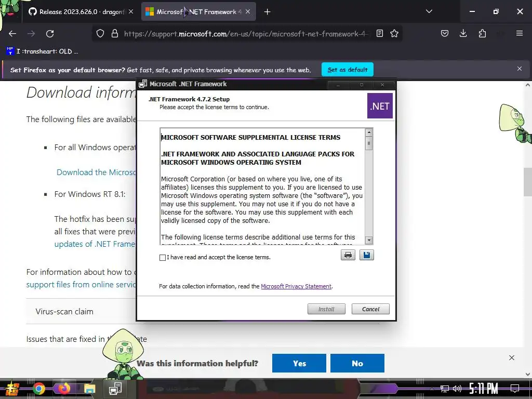532x399 pixels.
Task: Answer Yes to 'Was this information helpful?'
Action: click(299, 363)
